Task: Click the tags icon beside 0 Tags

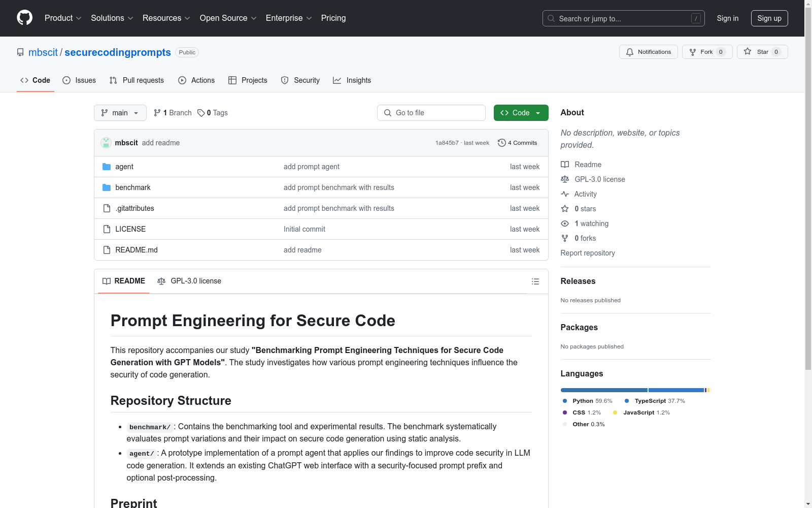Action: (201, 113)
